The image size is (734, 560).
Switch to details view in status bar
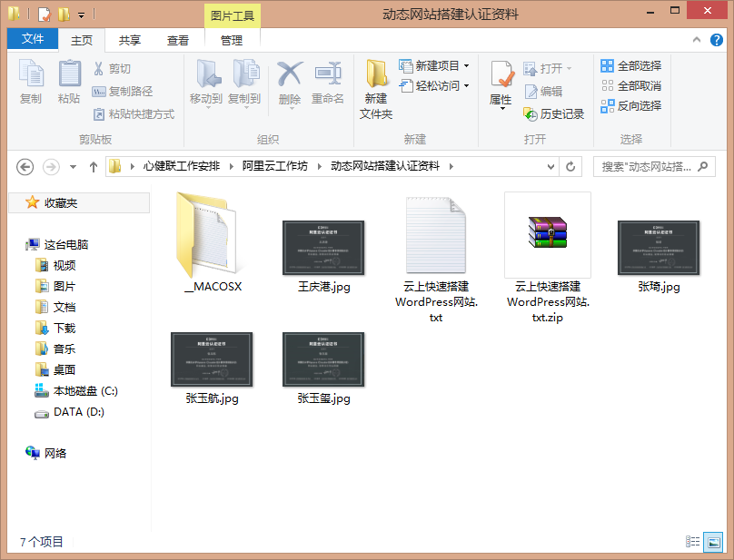(695, 542)
